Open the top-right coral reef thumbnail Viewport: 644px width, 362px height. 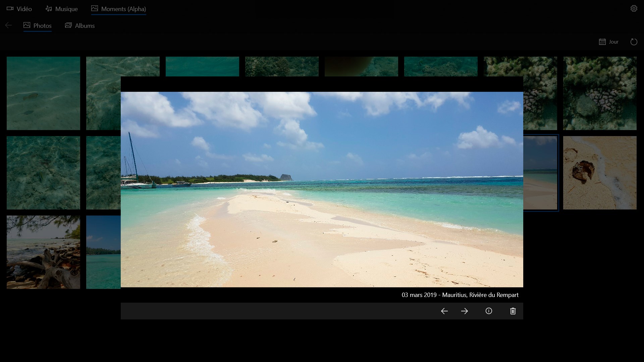point(599,93)
